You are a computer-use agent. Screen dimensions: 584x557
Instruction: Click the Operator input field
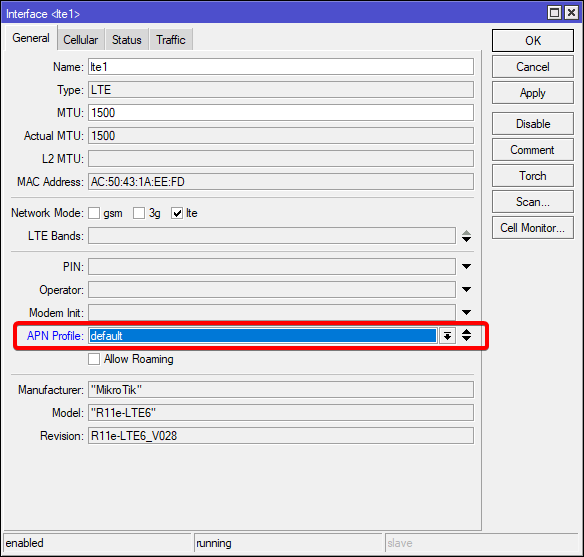[272, 290]
